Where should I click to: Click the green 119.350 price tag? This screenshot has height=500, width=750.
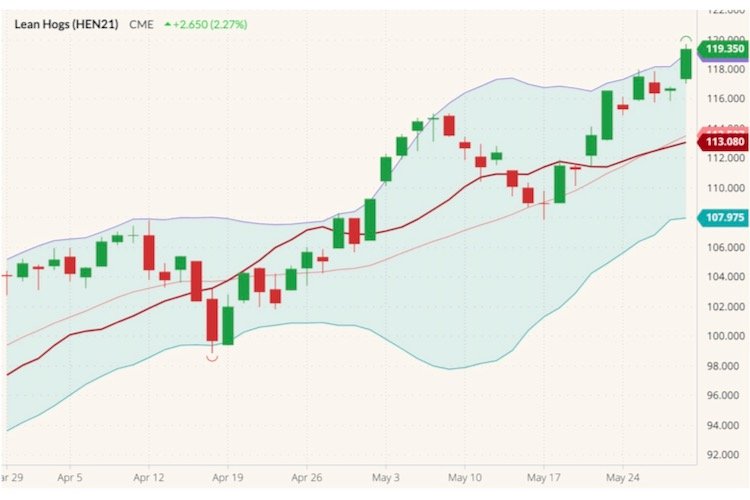(x=720, y=48)
